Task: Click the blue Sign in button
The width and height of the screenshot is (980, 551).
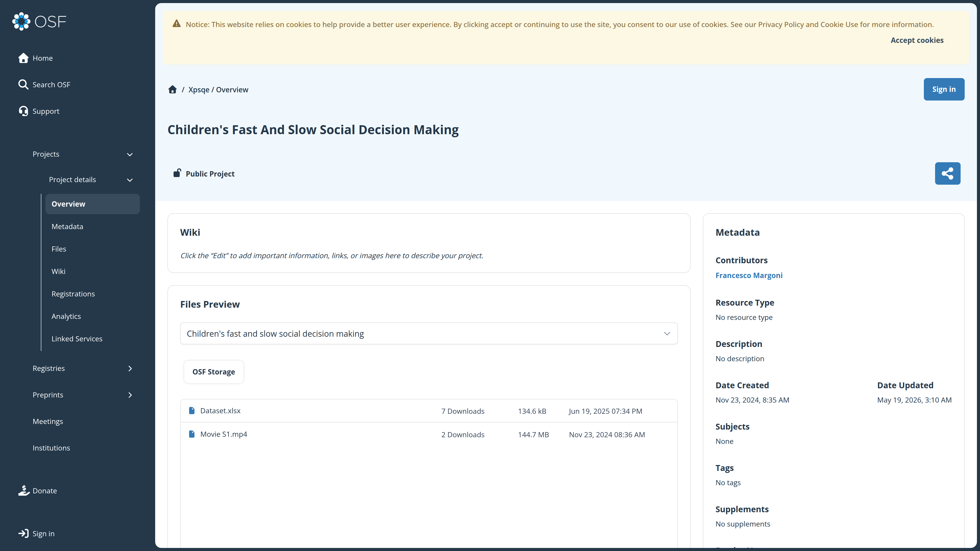Action: tap(944, 89)
